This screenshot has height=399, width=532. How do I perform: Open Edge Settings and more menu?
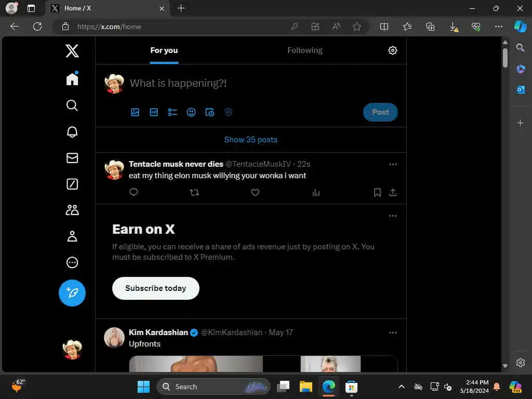[498, 26]
